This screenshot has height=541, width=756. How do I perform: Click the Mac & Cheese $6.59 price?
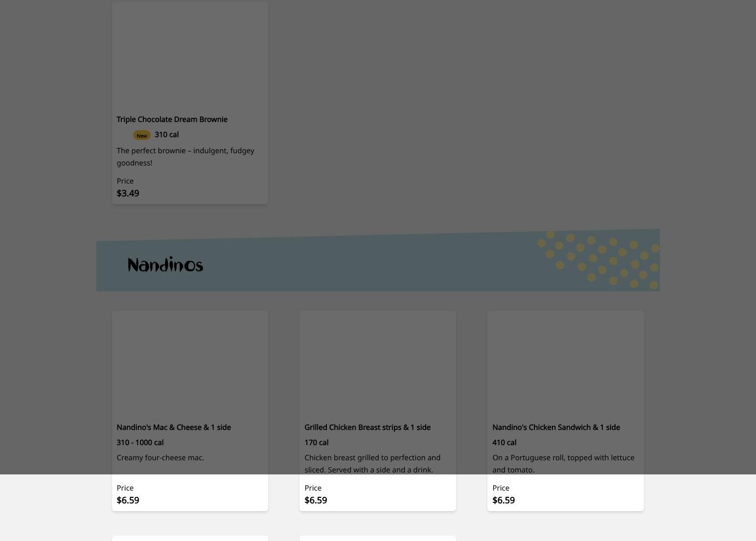[128, 500]
